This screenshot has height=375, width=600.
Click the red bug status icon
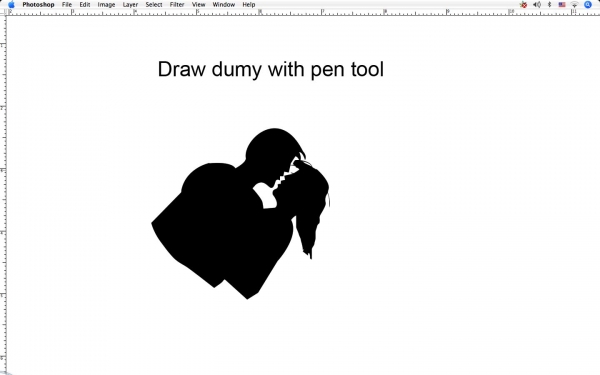pyautogui.click(x=523, y=5)
